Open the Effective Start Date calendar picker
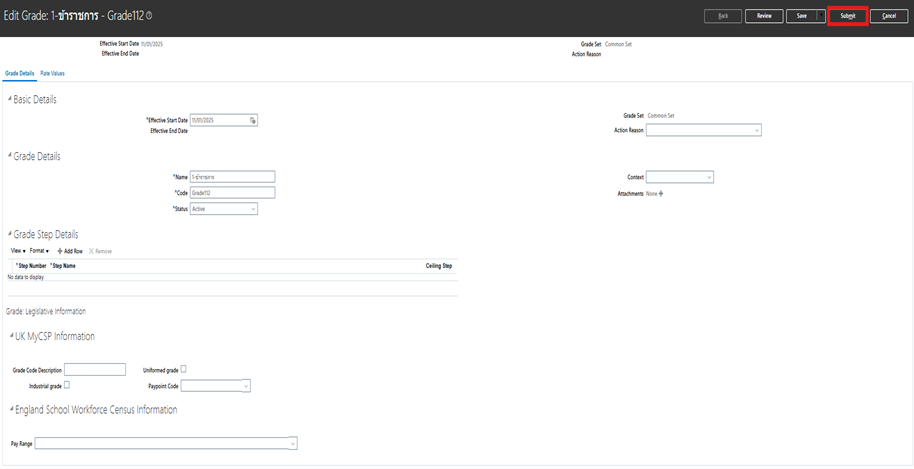 253,120
